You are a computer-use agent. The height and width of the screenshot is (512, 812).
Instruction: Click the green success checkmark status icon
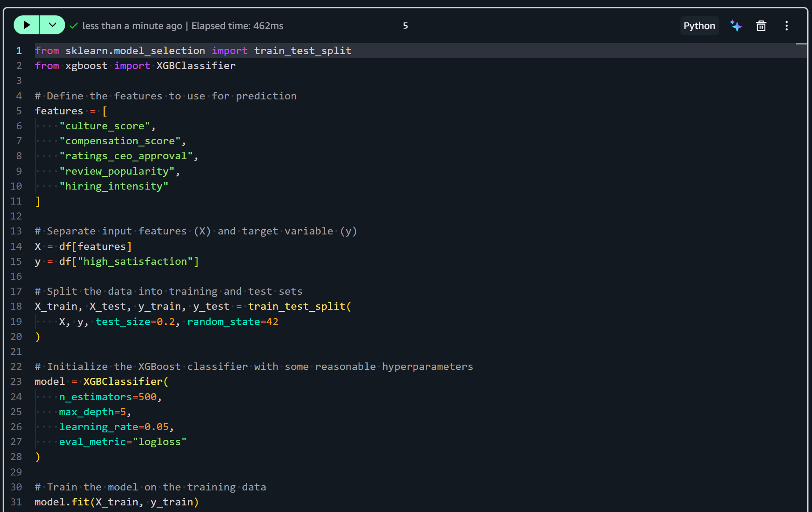[73, 26]
